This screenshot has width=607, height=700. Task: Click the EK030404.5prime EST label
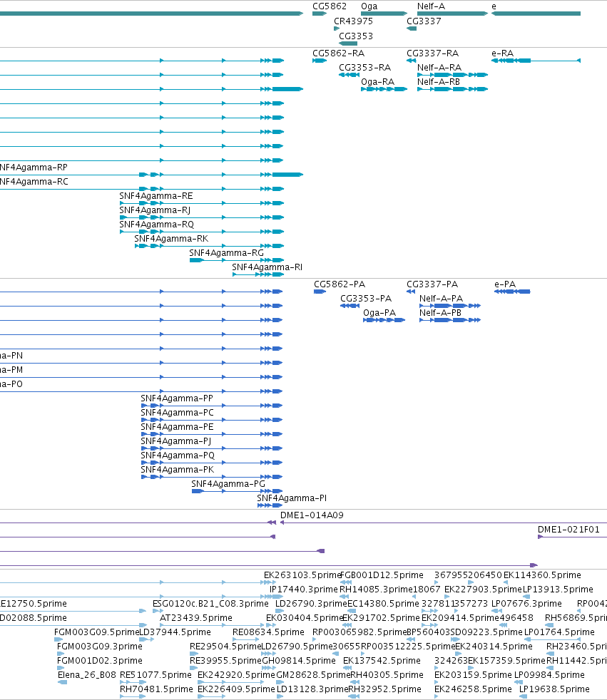click(305, 618)
